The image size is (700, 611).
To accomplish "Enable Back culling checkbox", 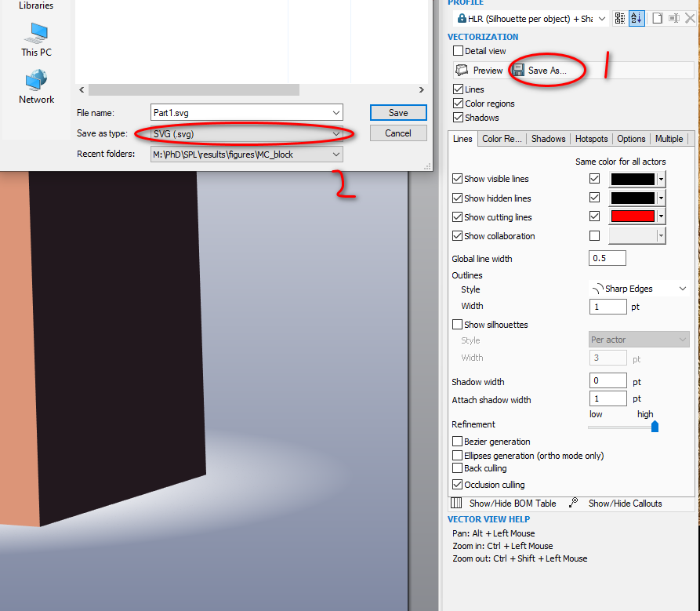I will pyautogui.click(x=457, y=468).
